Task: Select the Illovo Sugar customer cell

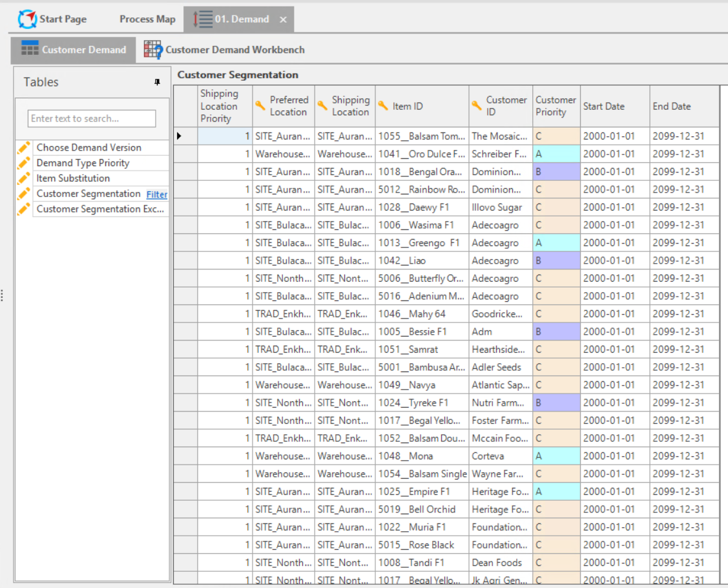Action: tap(501, 207)
